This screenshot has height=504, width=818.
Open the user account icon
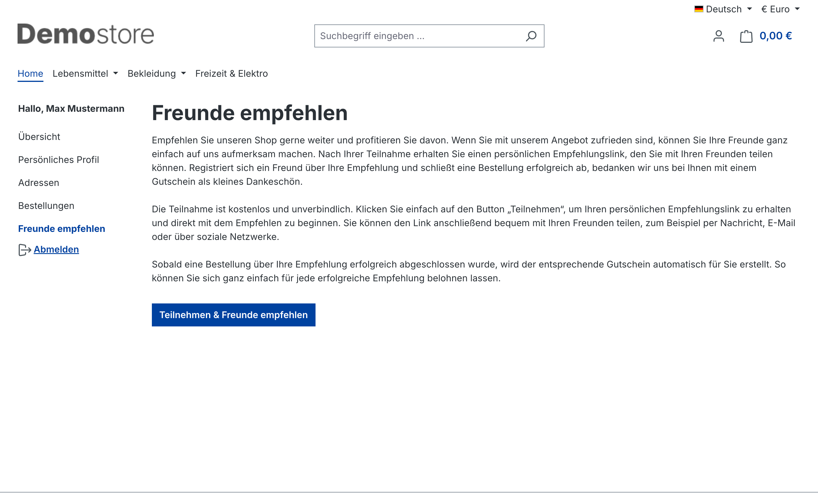718,36
